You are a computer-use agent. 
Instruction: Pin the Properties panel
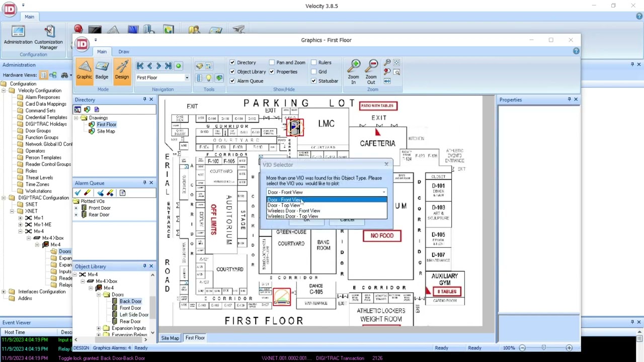click(569, 100)
